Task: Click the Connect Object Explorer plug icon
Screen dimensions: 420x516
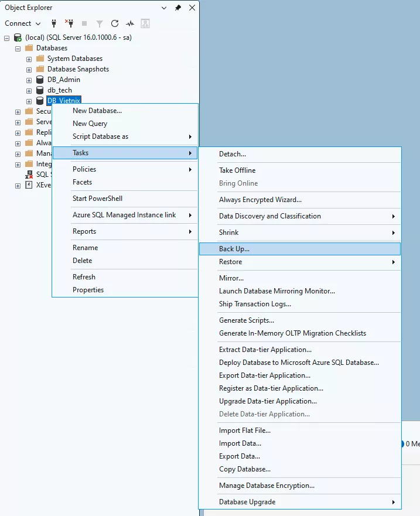Action: pyautogui.click(x=54, y=23)
